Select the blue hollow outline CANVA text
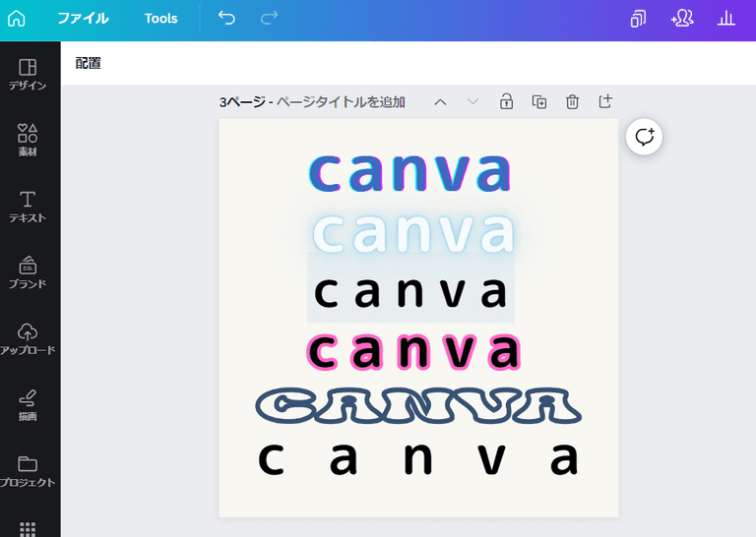The width and height of the screenshot is (756, 537). point(418,406)
